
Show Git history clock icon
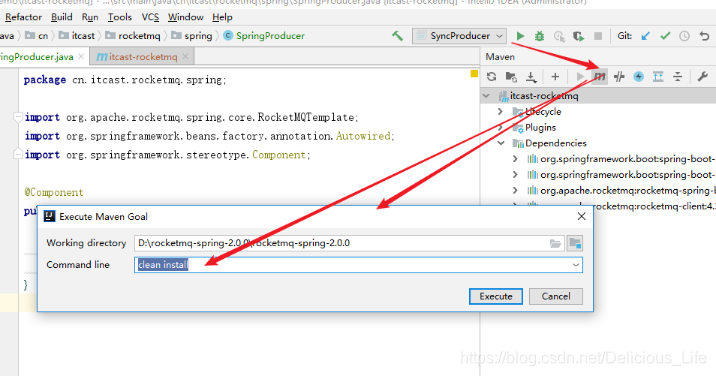[684, 36]
